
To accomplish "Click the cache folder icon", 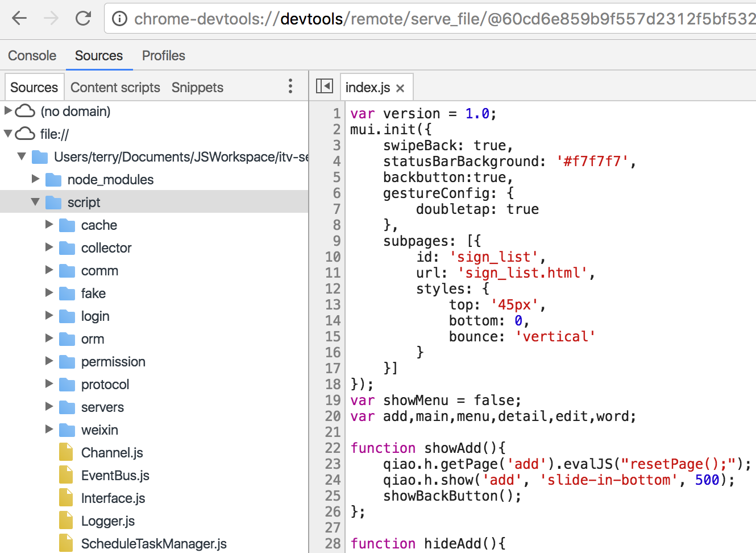I will (67, 225).
